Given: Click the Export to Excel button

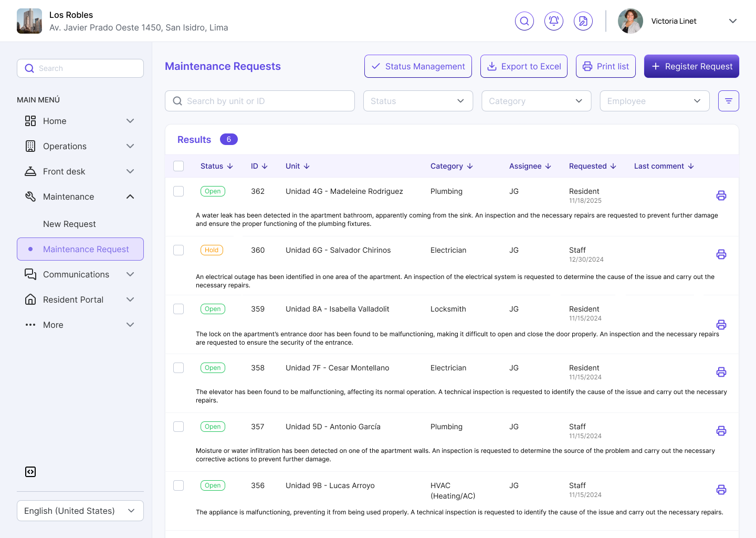Looking at the screenshot, I should tap(524, 66).
